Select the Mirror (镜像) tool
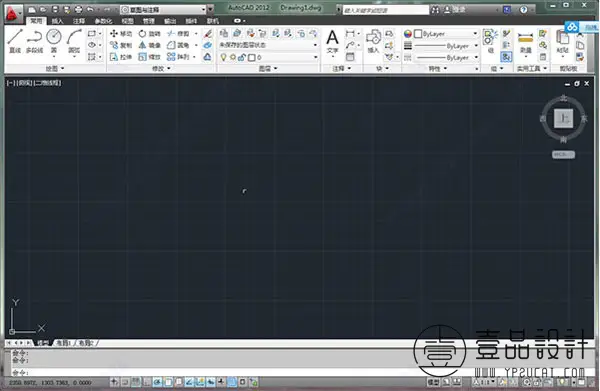 point(149,45)
